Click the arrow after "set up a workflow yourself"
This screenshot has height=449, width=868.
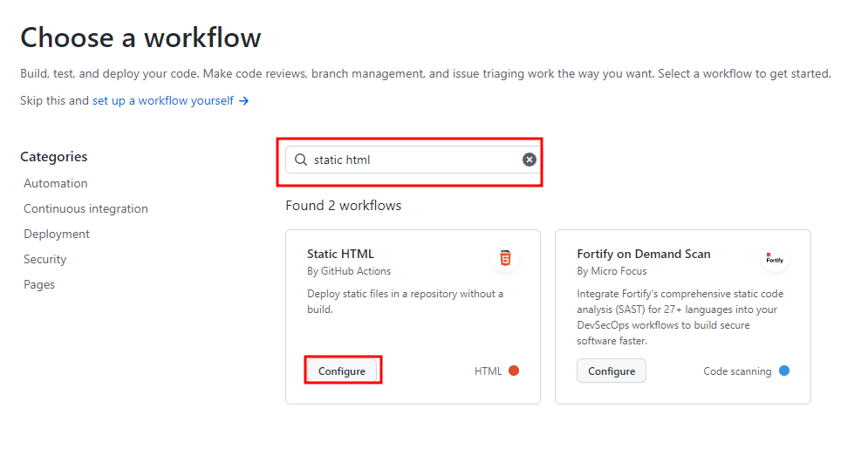tap(244, 101)
